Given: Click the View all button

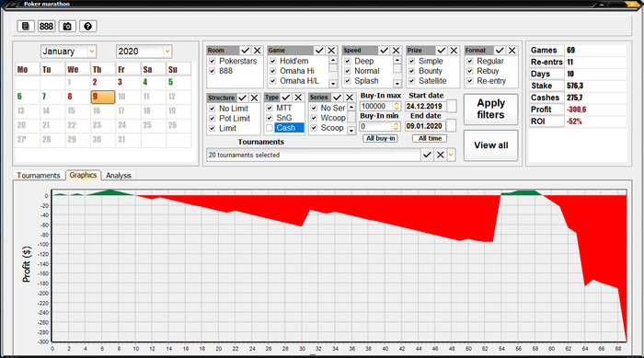Looking at the screenshot, I should point(490,145).
